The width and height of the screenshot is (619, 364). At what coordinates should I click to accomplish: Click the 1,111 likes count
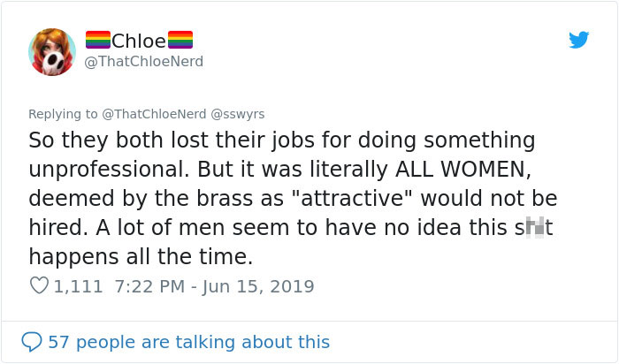pyautogui.click(x=78, y=286)
